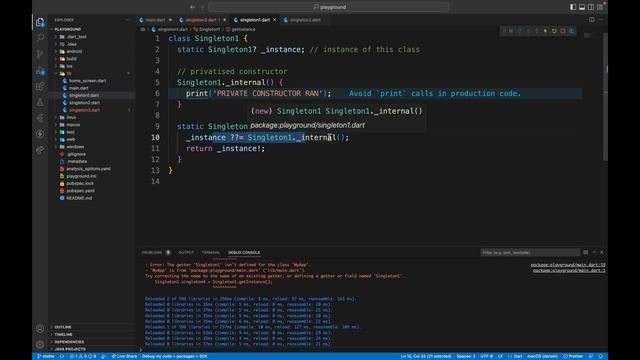Click the Singleton1 breadcrumb item
The image size is (640, 360).
pyautogui.click(x=207, y=29)
